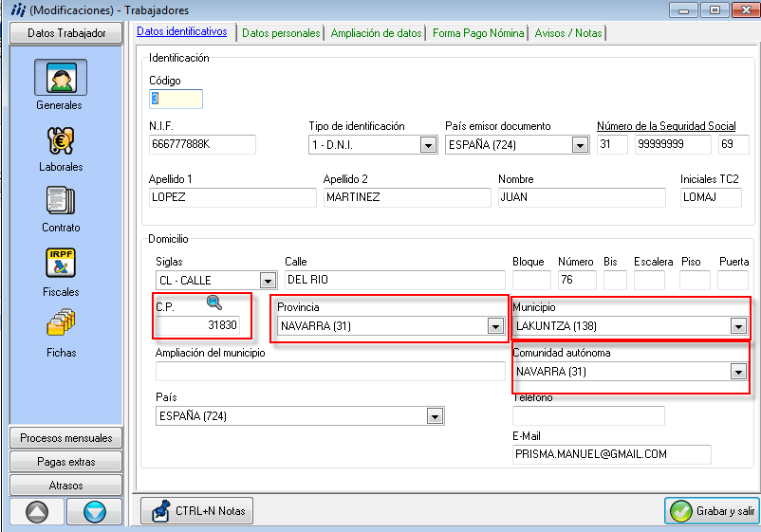Click the Iniciales TC2 field LOMAJ
Viewport: 761px width, 532px height.
tap(711, 197)
